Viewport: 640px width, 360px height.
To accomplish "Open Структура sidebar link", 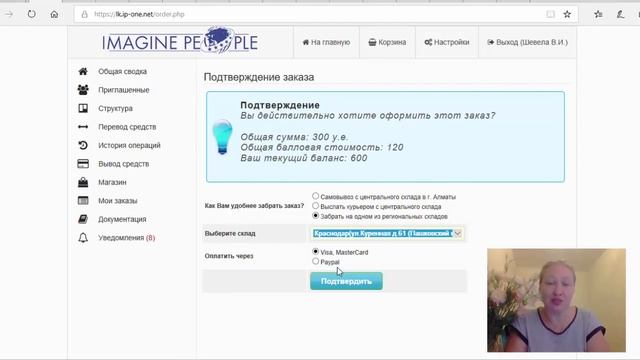I will pyautogui.click(x=116, y=109).
